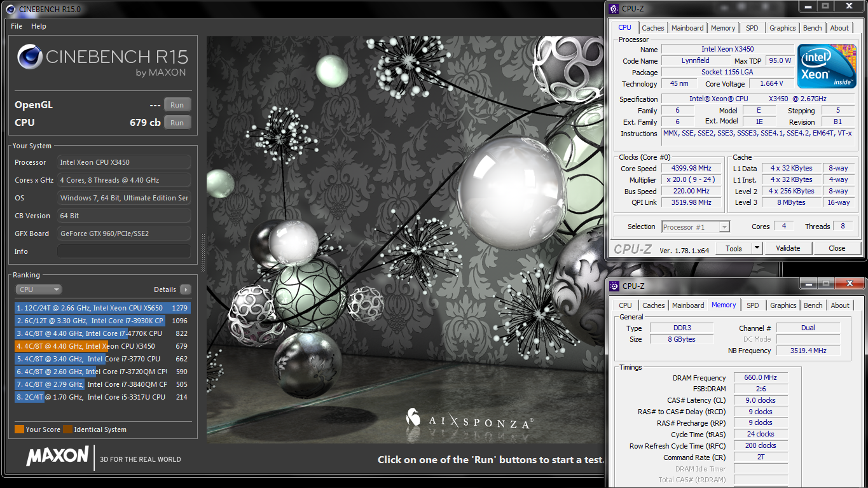Click the Core Speed value 4399.98 MHz
Image resolution: width=868 pixels, height=488 pixels.
coord(691,169)
